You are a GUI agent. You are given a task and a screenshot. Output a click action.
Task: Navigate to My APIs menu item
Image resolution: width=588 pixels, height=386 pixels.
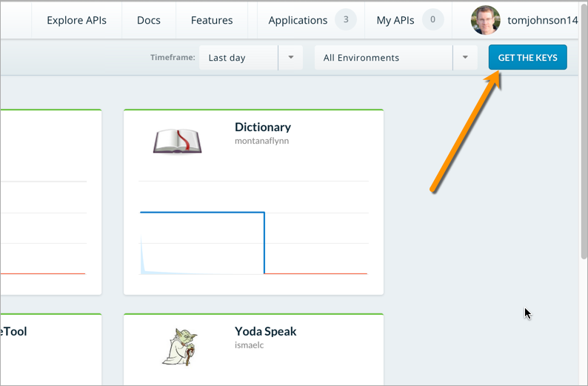click(395, 20)
